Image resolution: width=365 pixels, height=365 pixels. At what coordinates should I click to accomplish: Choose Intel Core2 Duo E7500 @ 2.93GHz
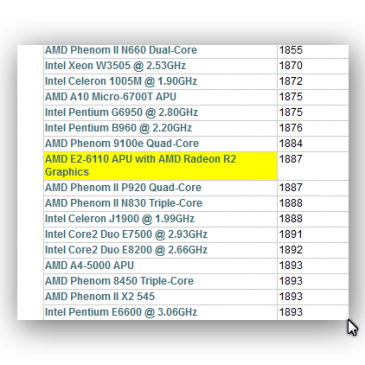coord(126,234)
